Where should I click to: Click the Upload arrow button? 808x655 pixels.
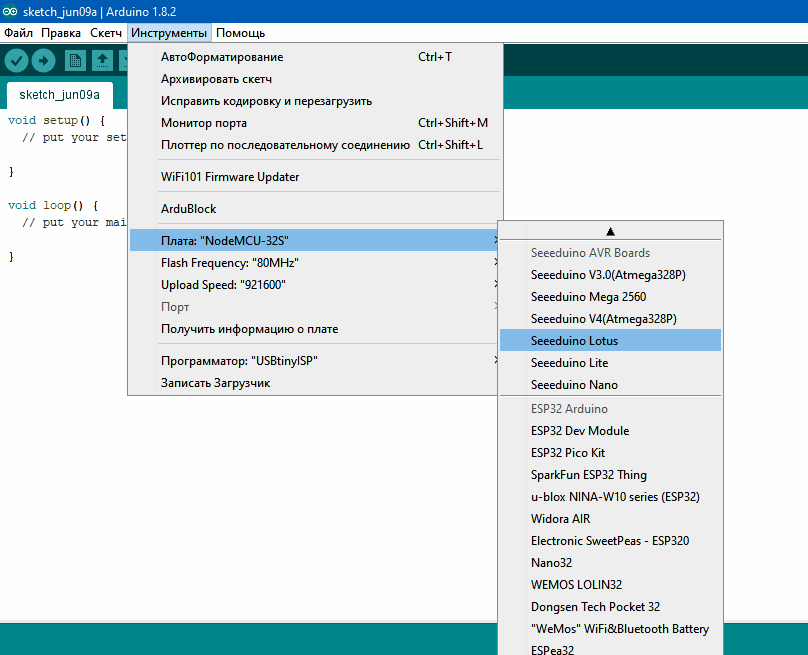43,61
